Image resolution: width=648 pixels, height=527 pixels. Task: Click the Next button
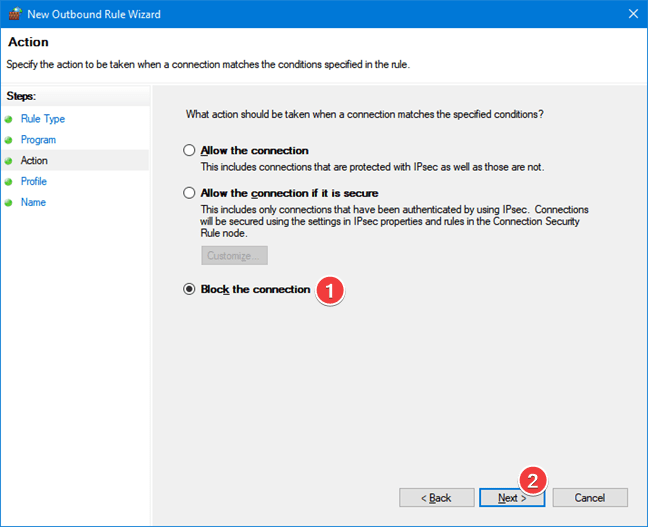[x=512, y=498]
